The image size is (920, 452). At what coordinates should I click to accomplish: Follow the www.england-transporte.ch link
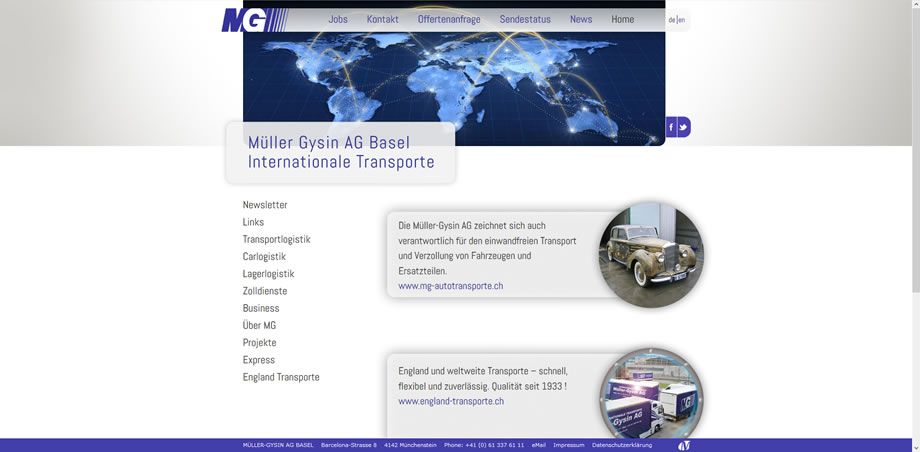tap(451, 401)
